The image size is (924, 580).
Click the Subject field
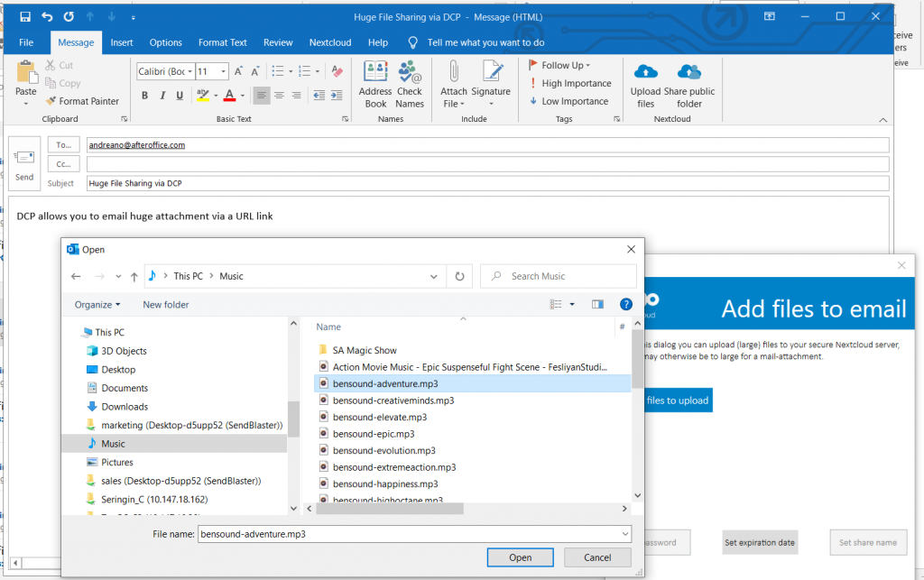point(487,183)
